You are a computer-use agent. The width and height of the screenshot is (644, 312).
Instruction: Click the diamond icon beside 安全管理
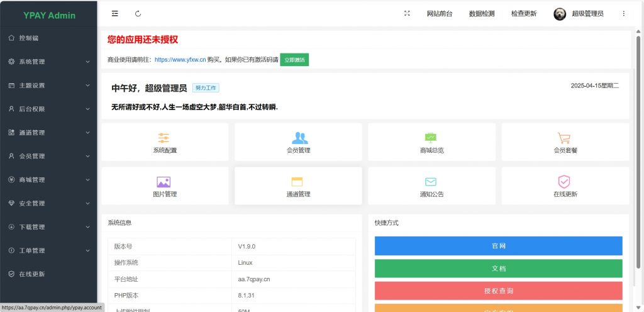tap(11, 203)
